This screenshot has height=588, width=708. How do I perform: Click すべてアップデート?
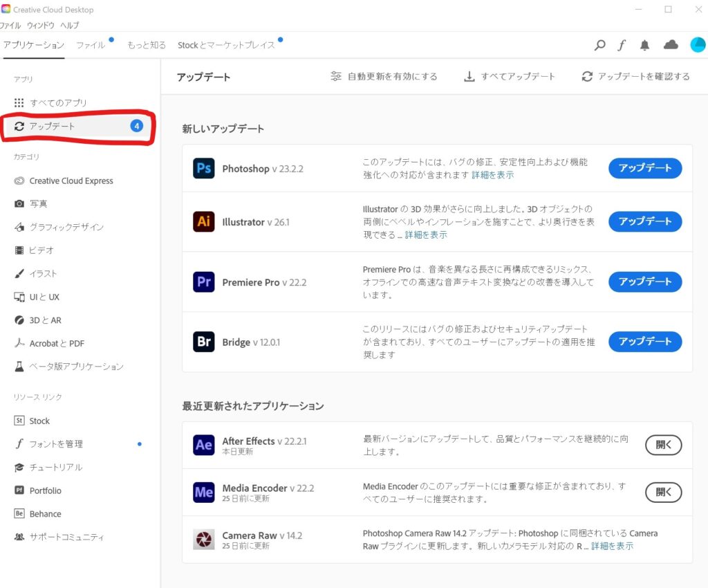coord(510,76)
